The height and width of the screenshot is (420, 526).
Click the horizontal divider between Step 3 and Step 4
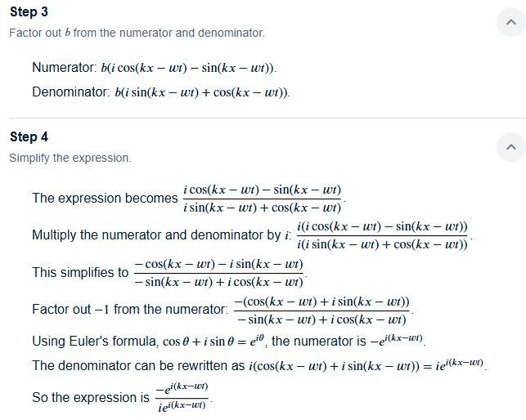[267, 118]
